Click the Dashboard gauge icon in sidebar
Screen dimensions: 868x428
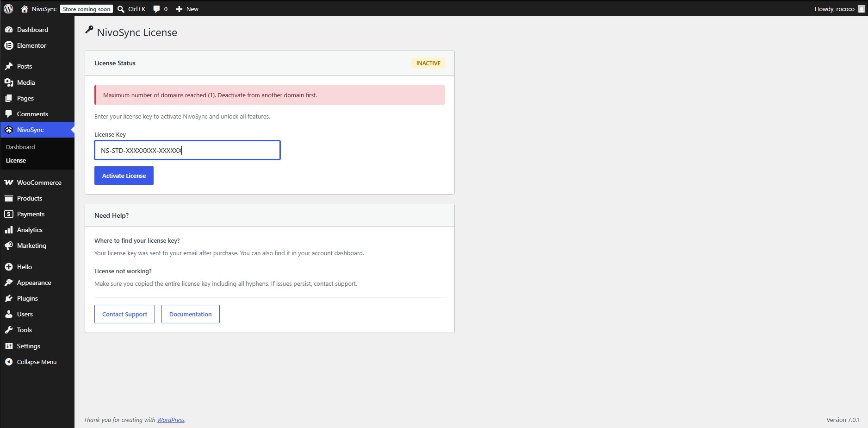tap(9, 30)
